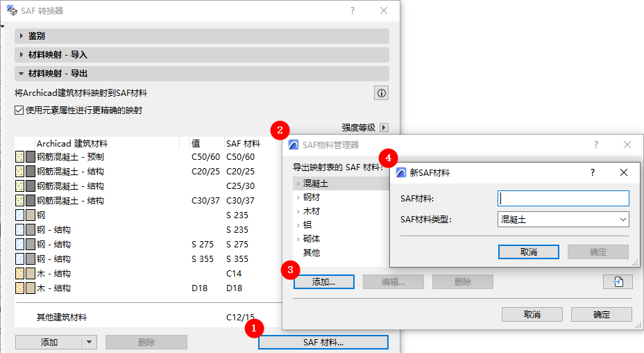Expand the 钢材 tree node
644x353 pixels.
tap(298, 197)
